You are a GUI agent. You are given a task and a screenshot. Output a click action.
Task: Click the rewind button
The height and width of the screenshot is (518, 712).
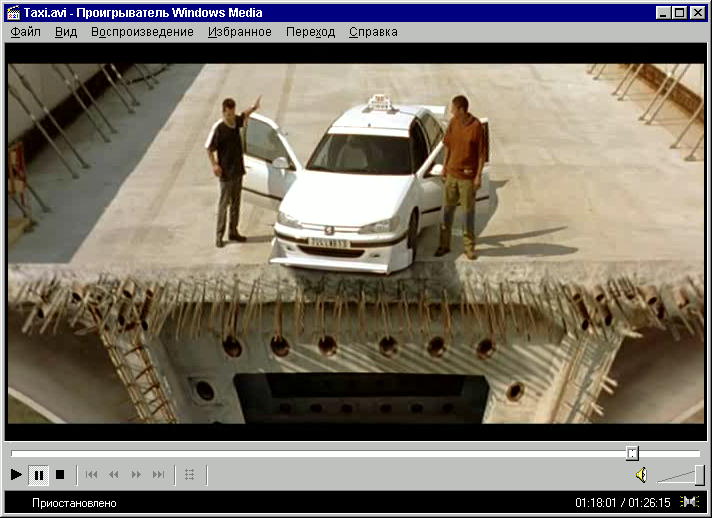pos(114,475)
